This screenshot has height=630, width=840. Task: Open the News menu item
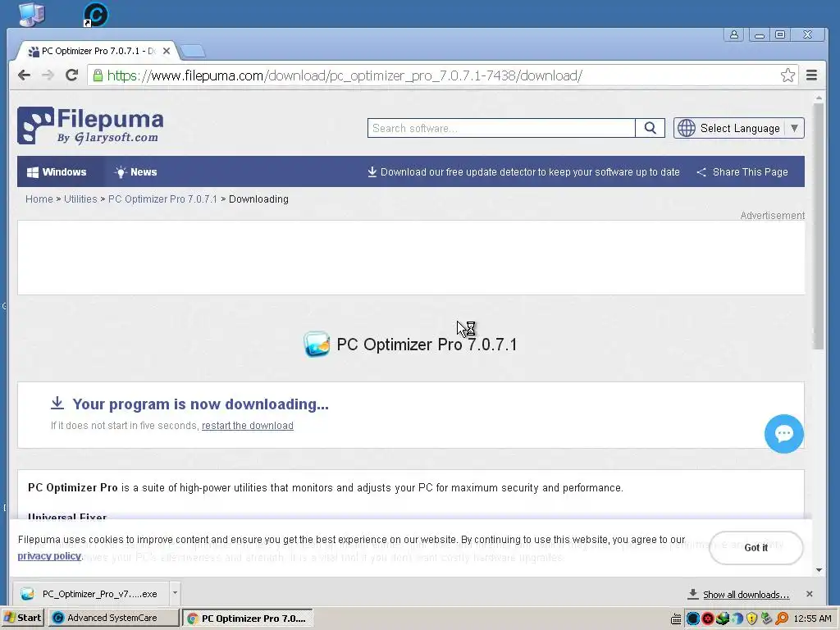pos(135,172)
